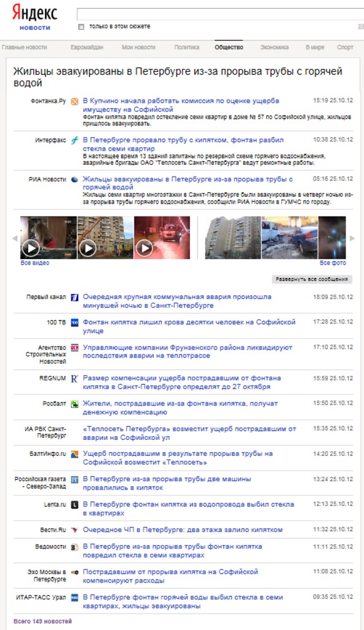Switch to the Политика tab
364x630 pixels.
[x=186, y=47]
